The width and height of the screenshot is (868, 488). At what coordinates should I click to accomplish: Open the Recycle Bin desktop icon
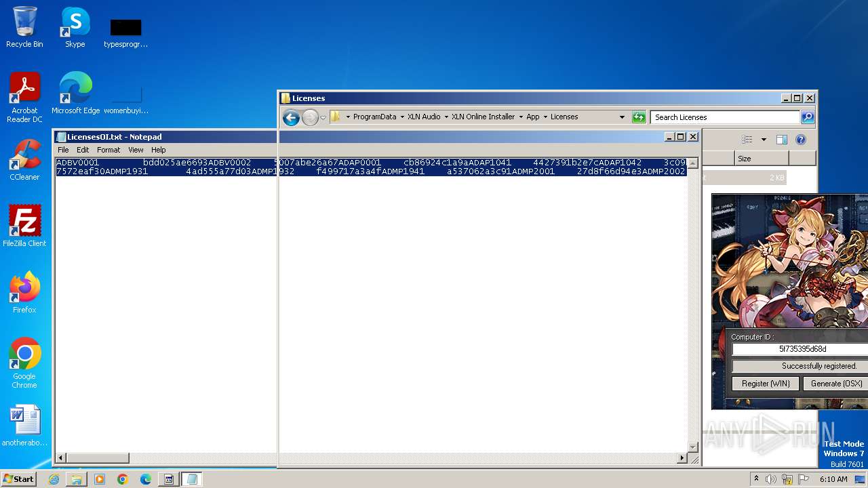coord(24,27)
